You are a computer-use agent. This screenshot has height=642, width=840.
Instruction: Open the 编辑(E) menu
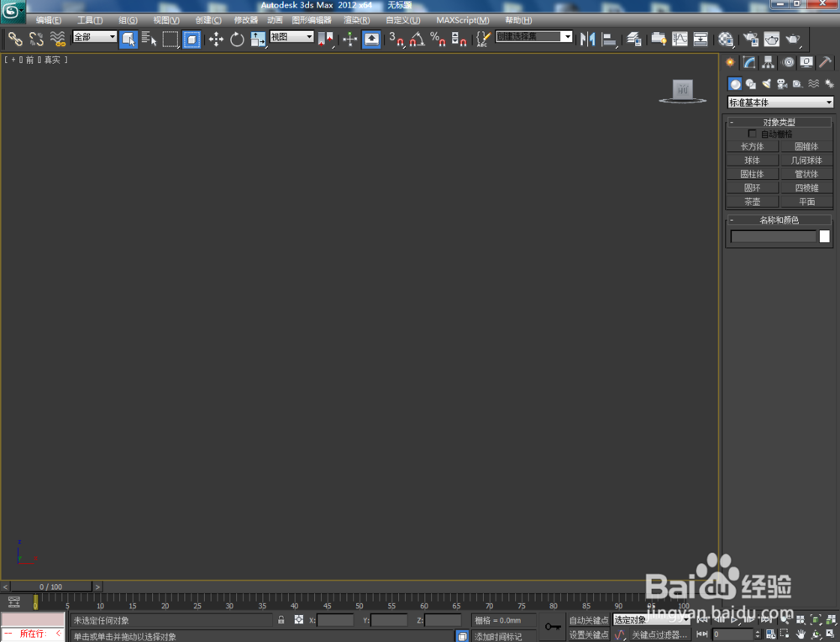tap(48, 20)
